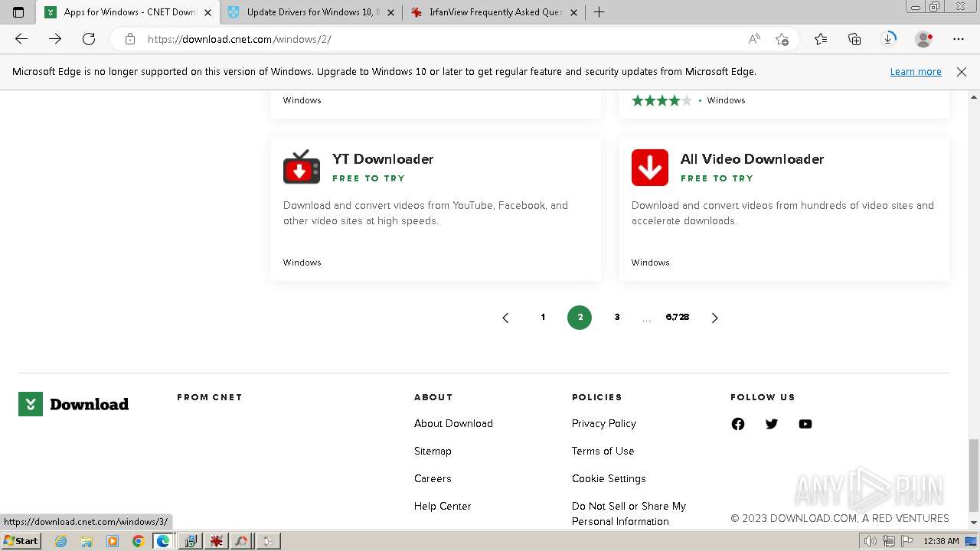Open the Windows Start menu
Screen dimensions: 980x551
[21, 541]
